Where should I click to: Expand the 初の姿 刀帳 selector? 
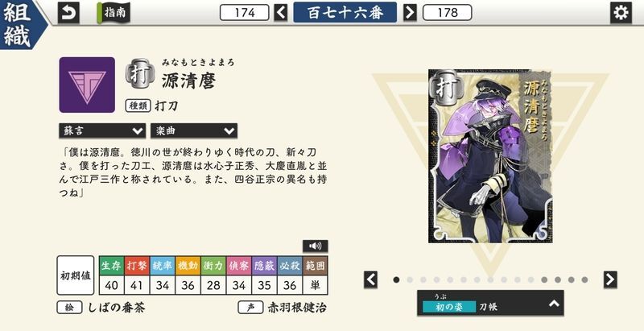pos(490,303)
